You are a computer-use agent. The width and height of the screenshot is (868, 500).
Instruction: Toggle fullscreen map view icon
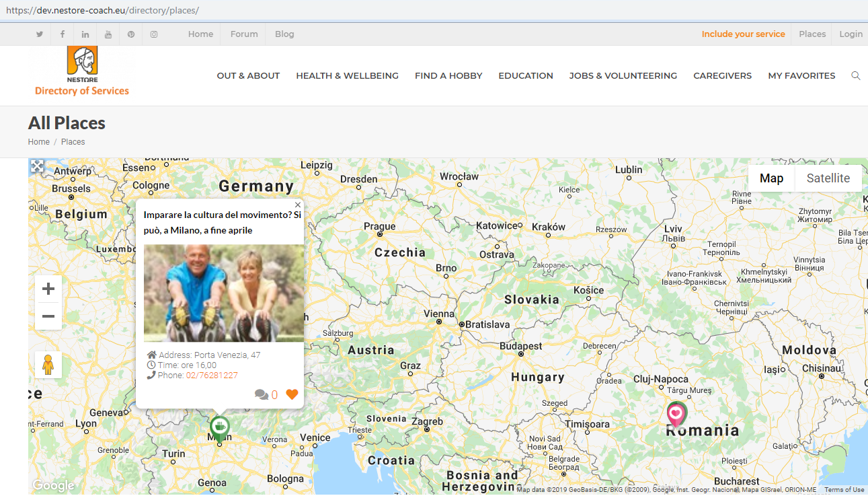[x=37, y=166]
